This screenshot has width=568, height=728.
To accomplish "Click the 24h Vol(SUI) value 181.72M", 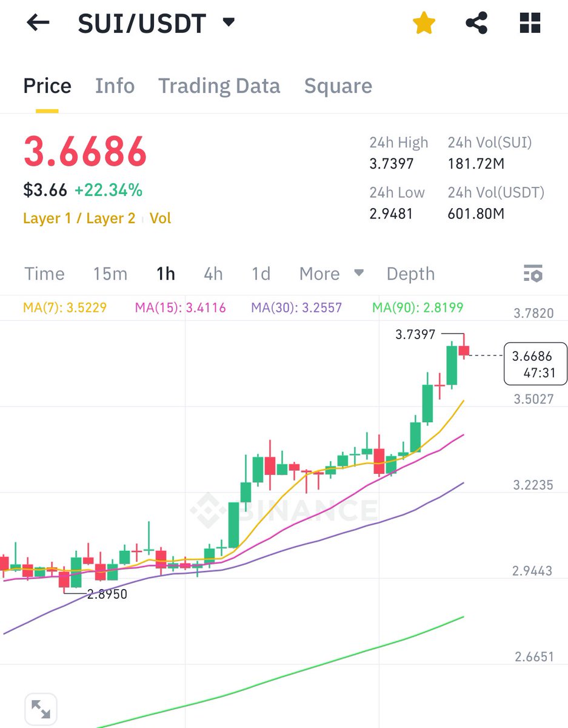I will (x=476, y=164).
